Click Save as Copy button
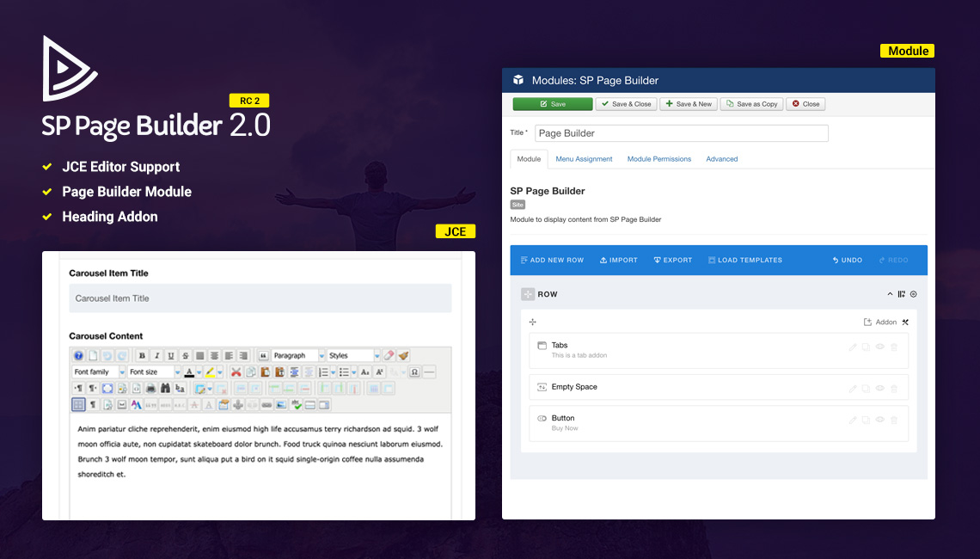 click(752, 104)
